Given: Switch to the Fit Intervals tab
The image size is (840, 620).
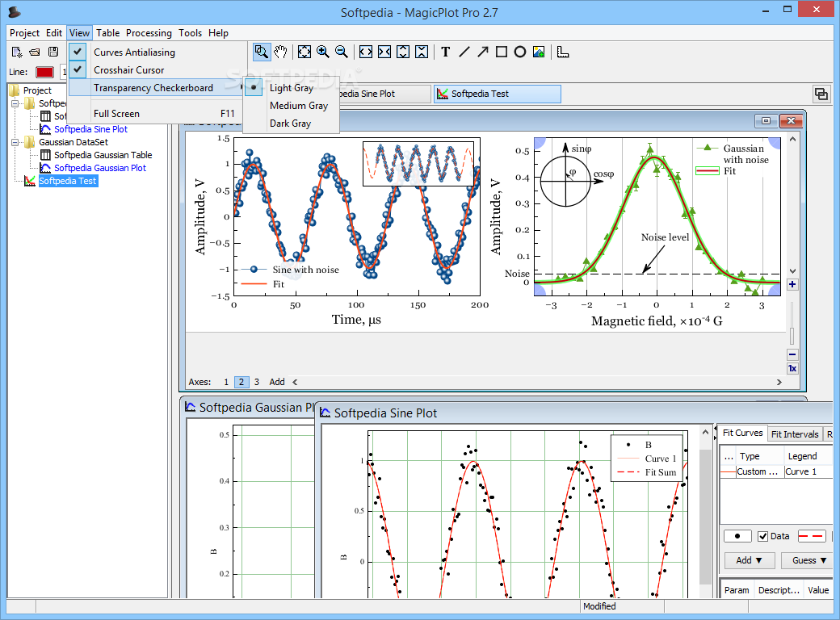Looking at the screenshot, I should (795, 434).
